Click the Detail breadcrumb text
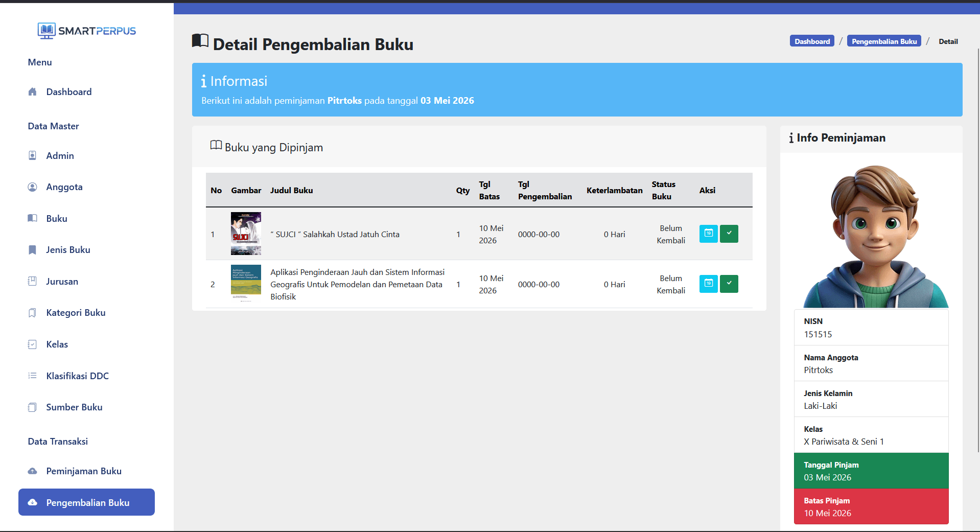Image resolution: width=980 pixels, height=532 pixels. pyautogui.click(x=948, y=41)
